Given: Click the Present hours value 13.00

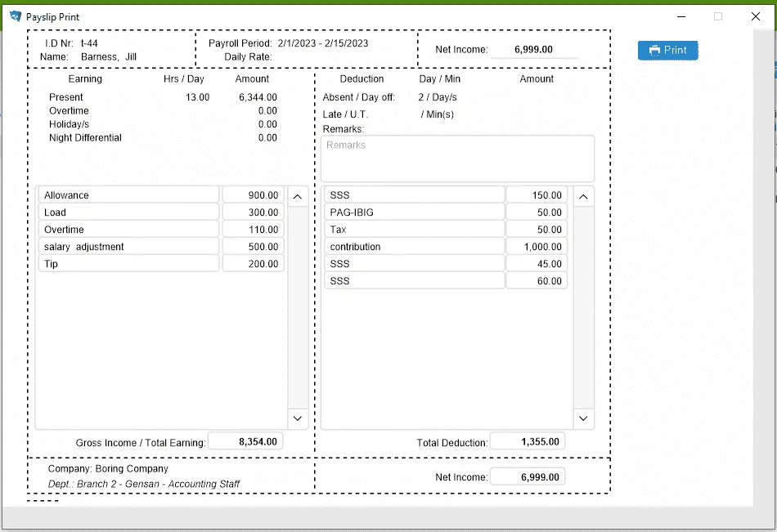Looking at the screenshot, I should pyautogui.click(x=197, y=97).
